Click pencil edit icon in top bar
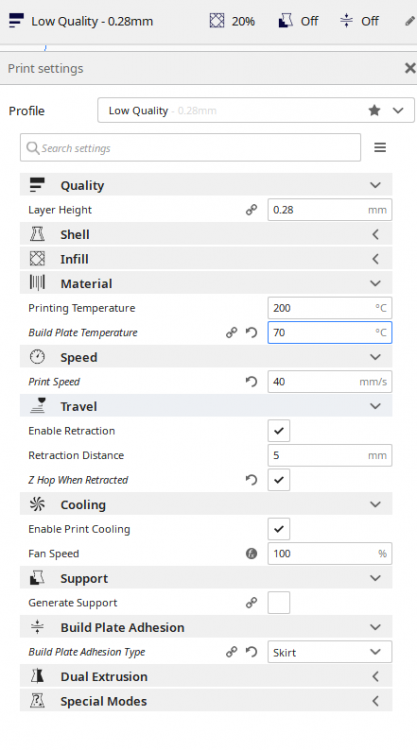 tap(410, 21)
